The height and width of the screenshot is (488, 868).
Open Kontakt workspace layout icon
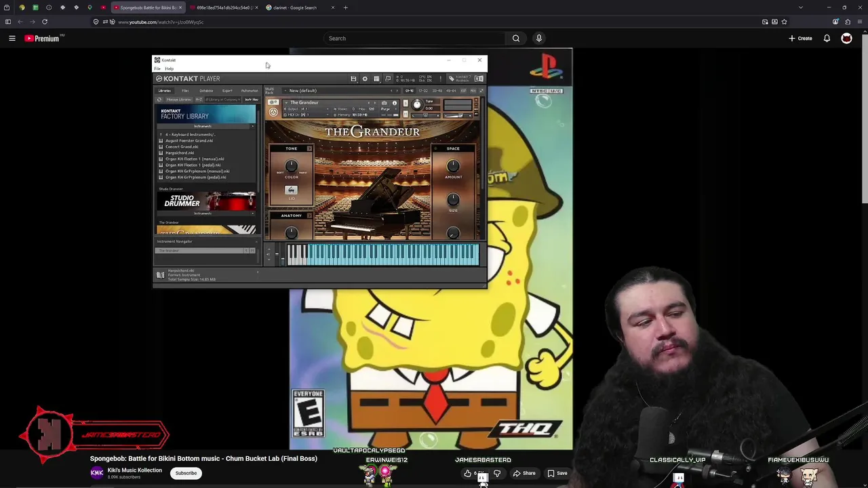(376, 79)
